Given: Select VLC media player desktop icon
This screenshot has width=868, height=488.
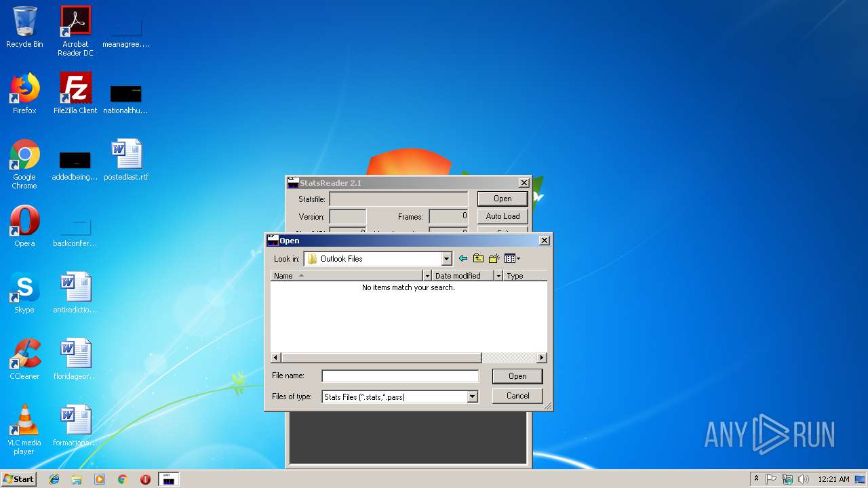Looking at the screenshot, I should [24, 430].
